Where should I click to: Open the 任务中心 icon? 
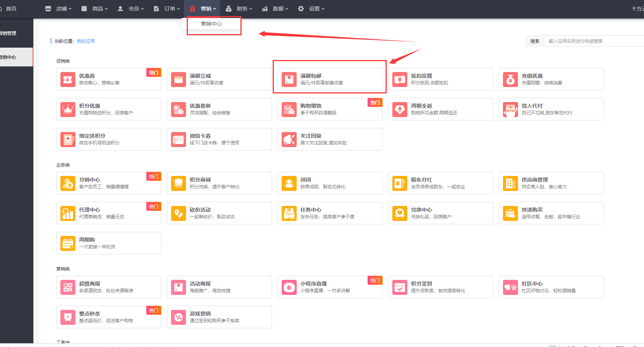pyautogui.click(x=289, y=213)
